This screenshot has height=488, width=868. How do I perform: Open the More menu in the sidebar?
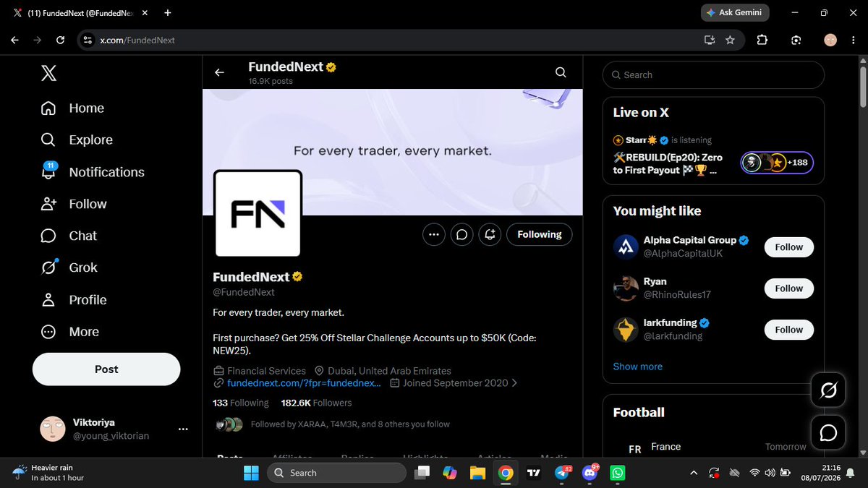(69, 332)
